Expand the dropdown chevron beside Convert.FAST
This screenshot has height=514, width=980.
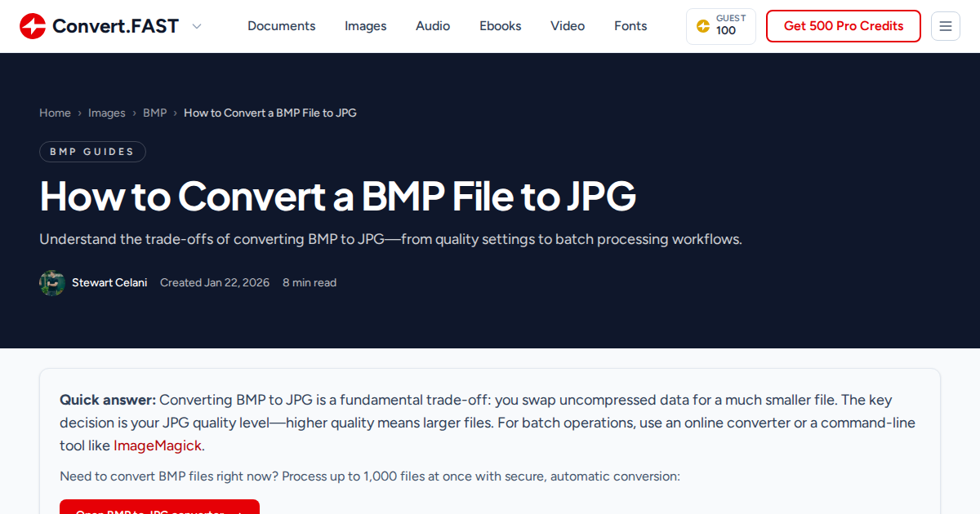[197, 26]
